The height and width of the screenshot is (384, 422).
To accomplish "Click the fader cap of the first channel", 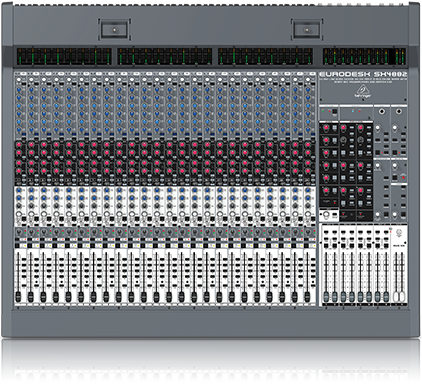I will click(x=18, y=296).
